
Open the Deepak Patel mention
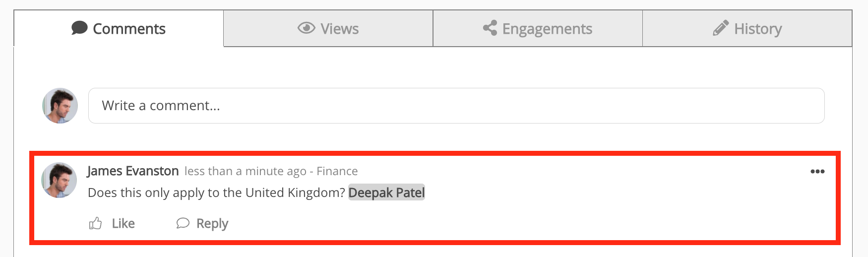[386, 193]
